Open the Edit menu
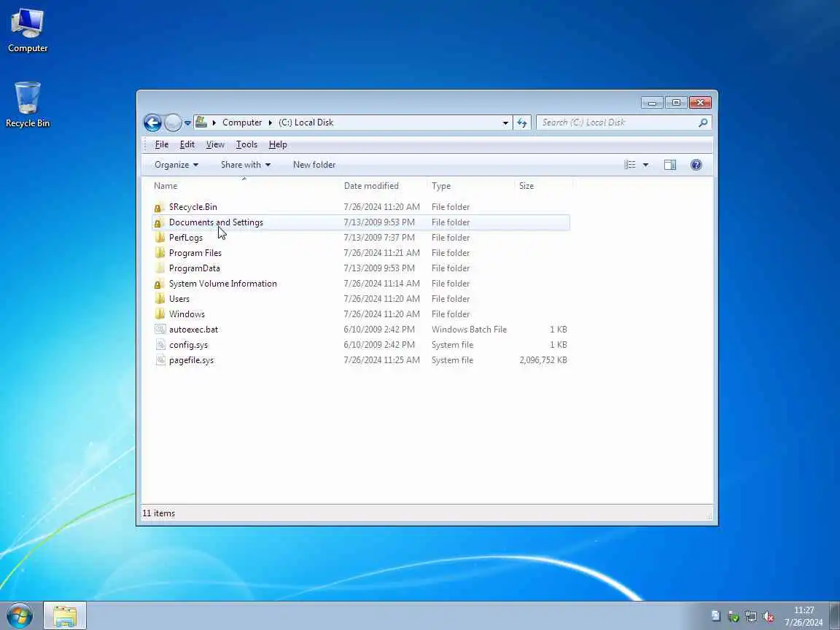 pyautogui.click(x=187, y=144)
